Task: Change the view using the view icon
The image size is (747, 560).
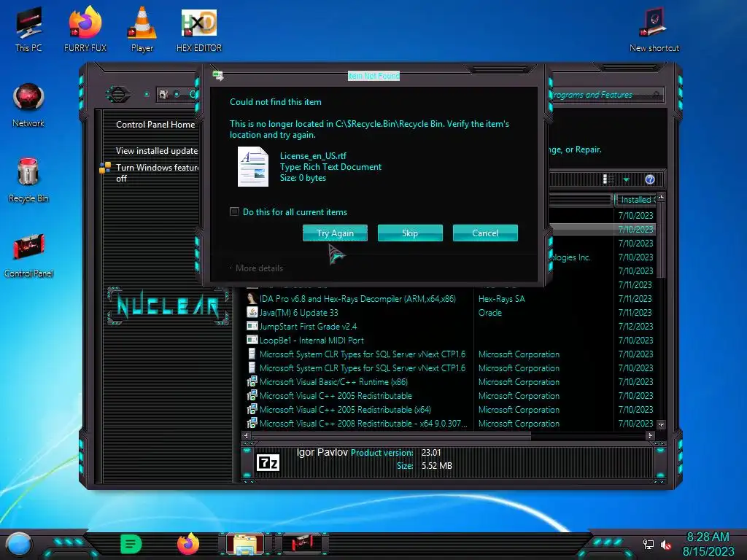Action: tap(609, 179)
